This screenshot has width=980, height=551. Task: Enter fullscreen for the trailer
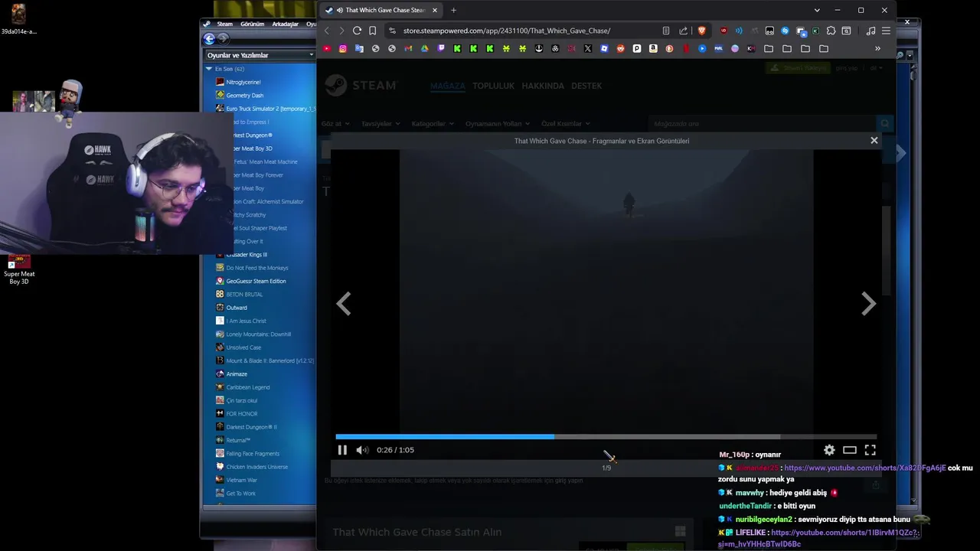pos(871,450)
